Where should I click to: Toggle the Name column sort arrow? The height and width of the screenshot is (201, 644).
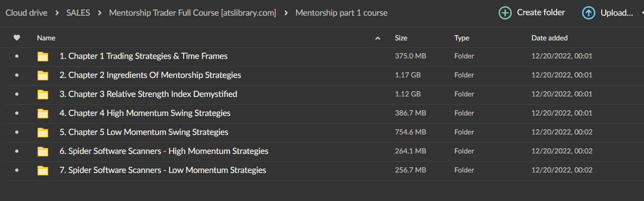tap(378, 38)
